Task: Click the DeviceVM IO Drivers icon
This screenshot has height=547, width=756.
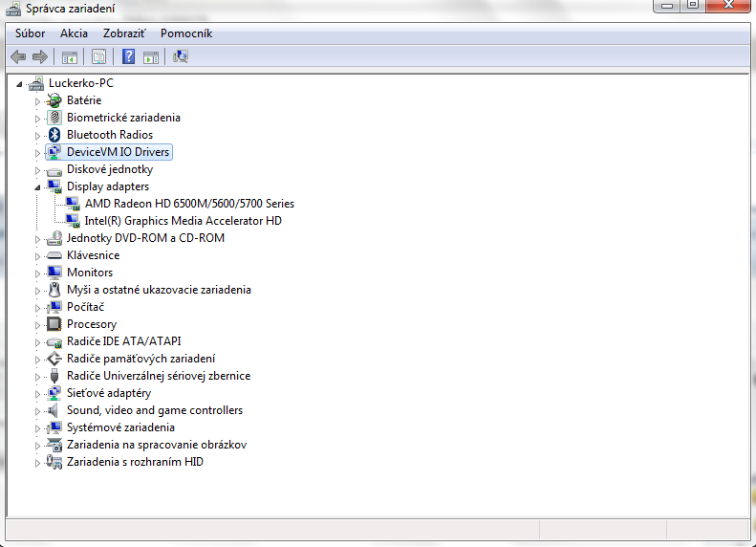Action: (54, 152)
